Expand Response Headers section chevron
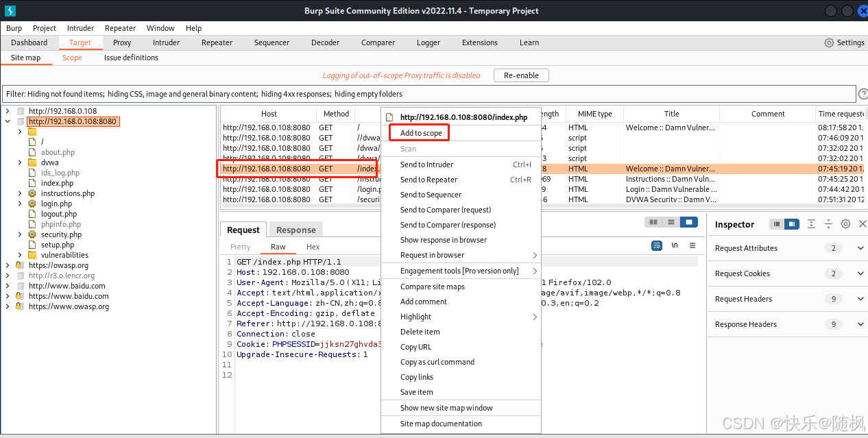868x438 pixels. click(860, 324)
